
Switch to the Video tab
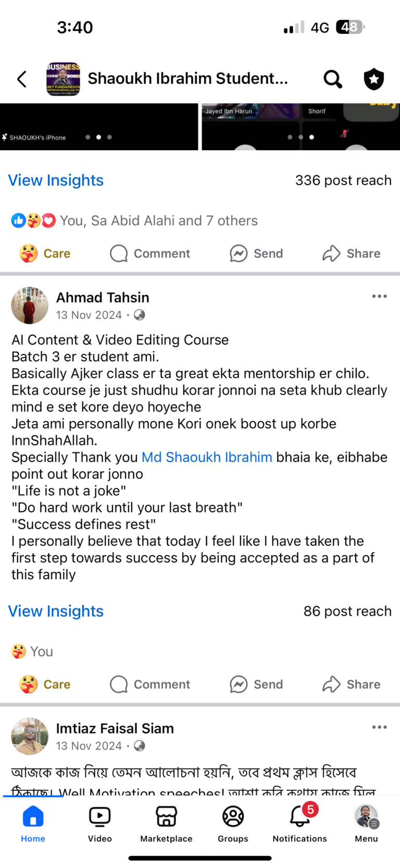pos(99,823)
